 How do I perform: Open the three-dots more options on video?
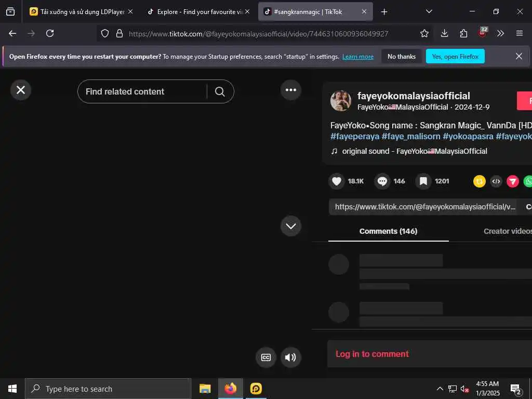291,90
